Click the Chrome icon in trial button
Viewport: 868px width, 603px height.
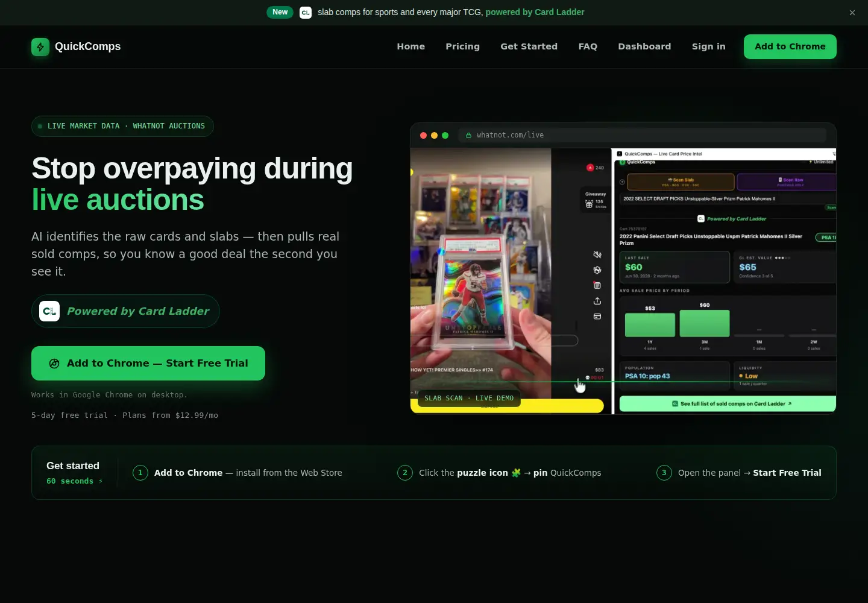pyautogui.click(x=54, y=363)
